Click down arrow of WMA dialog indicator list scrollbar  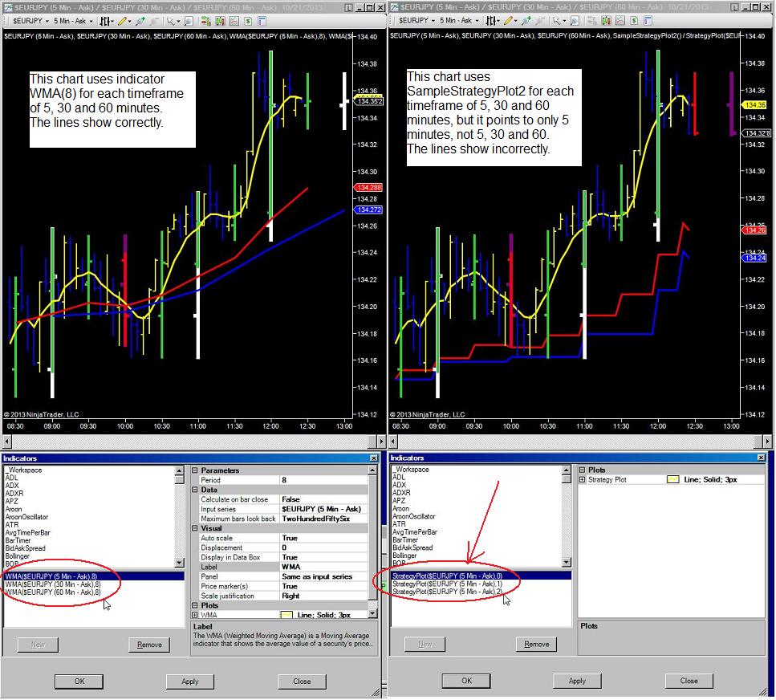click(180, 563)
